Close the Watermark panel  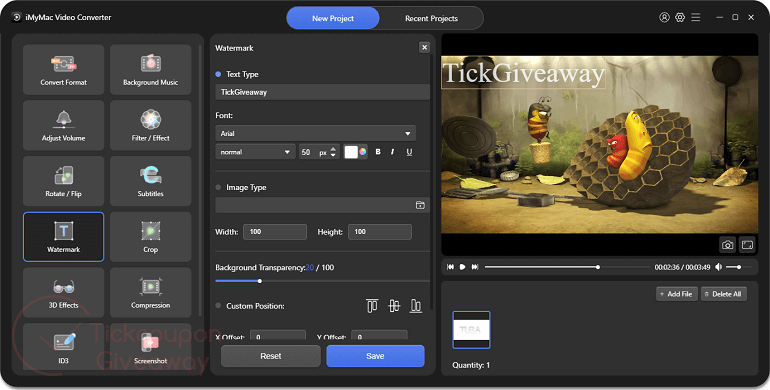pyautogui.click(x=424, y=47)
